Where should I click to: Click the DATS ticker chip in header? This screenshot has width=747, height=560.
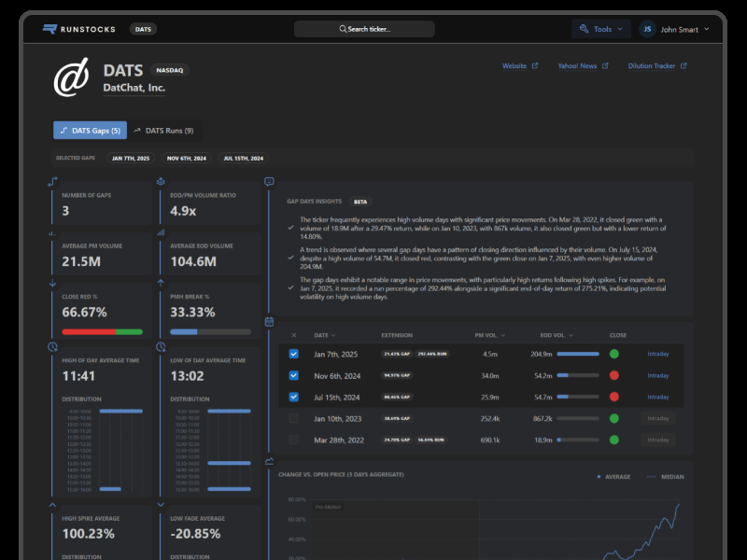pos(143,29)
